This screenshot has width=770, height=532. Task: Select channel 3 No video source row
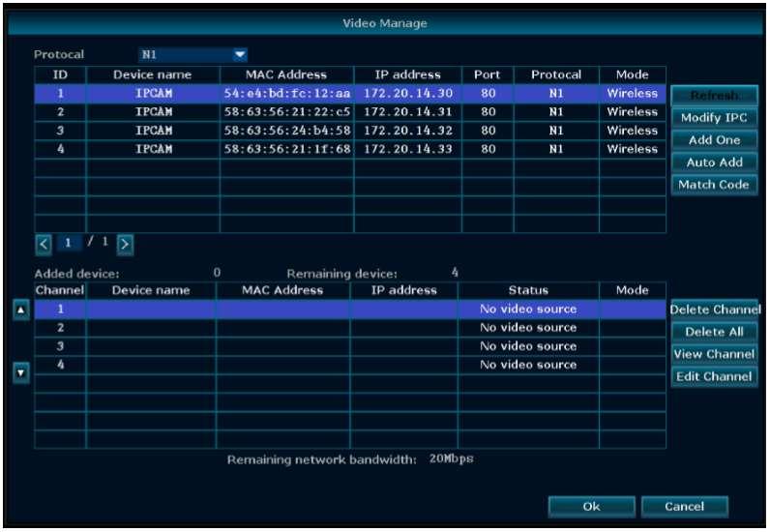(x=350, y=346)
